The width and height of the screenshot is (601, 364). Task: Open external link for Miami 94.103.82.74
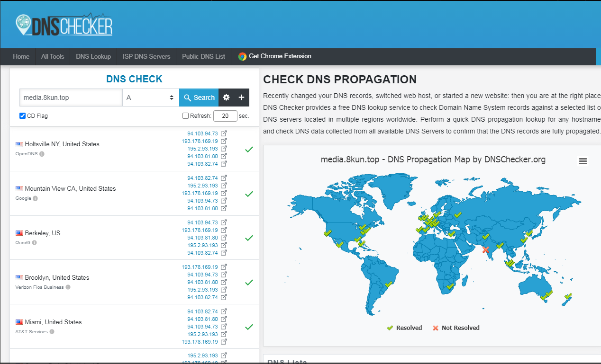coord(224,311)
